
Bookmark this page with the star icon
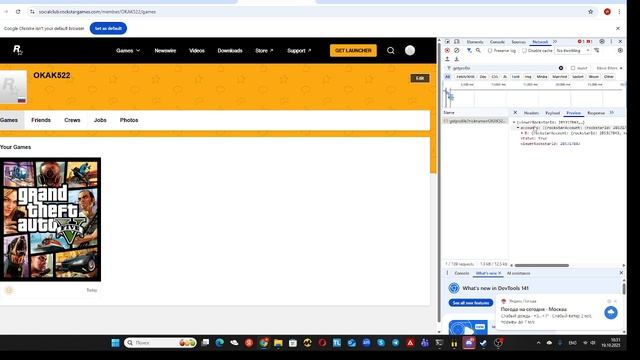(x=590, y=12)
